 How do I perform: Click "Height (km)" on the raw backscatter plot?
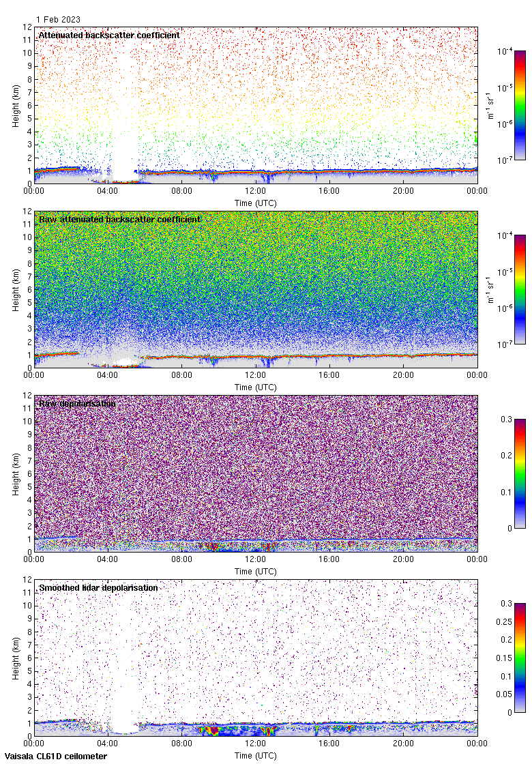point(16,290)
